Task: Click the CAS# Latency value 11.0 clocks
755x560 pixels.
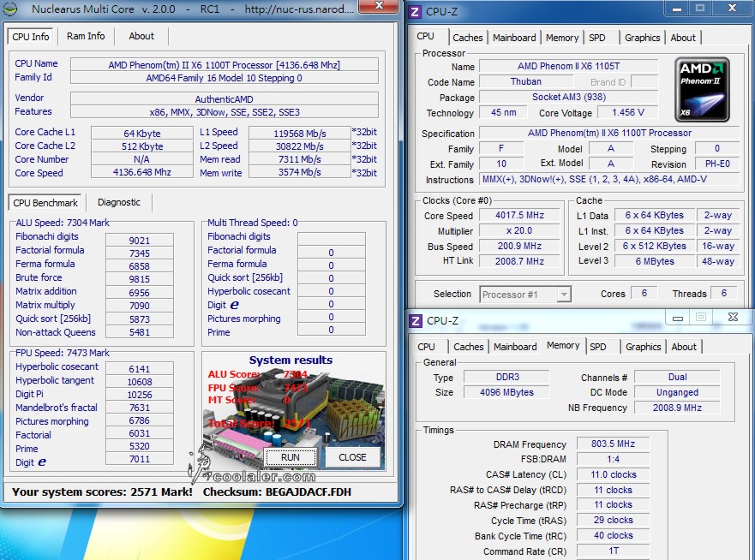Action: coord(613,474)
